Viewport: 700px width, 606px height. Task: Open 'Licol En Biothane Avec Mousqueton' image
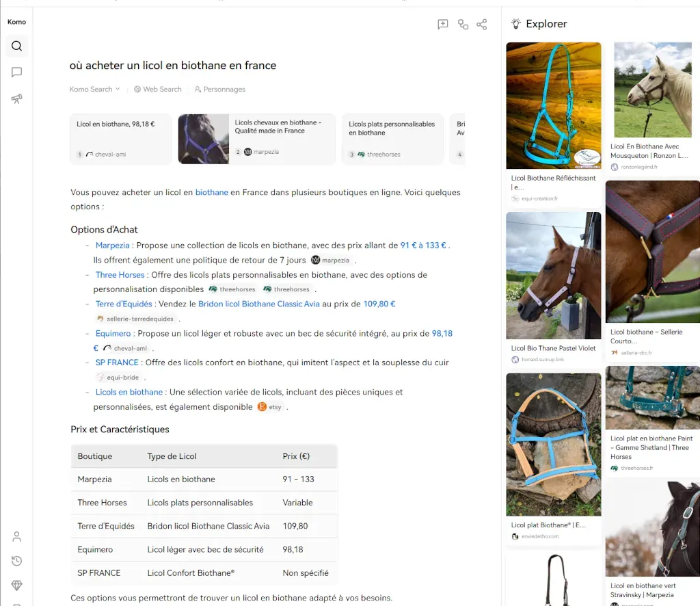tap(653, 90)
